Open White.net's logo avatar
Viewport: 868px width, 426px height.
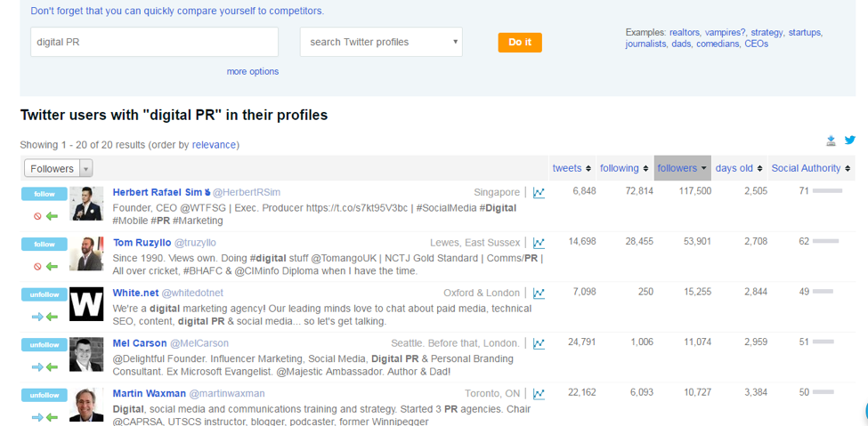point(86,304)
